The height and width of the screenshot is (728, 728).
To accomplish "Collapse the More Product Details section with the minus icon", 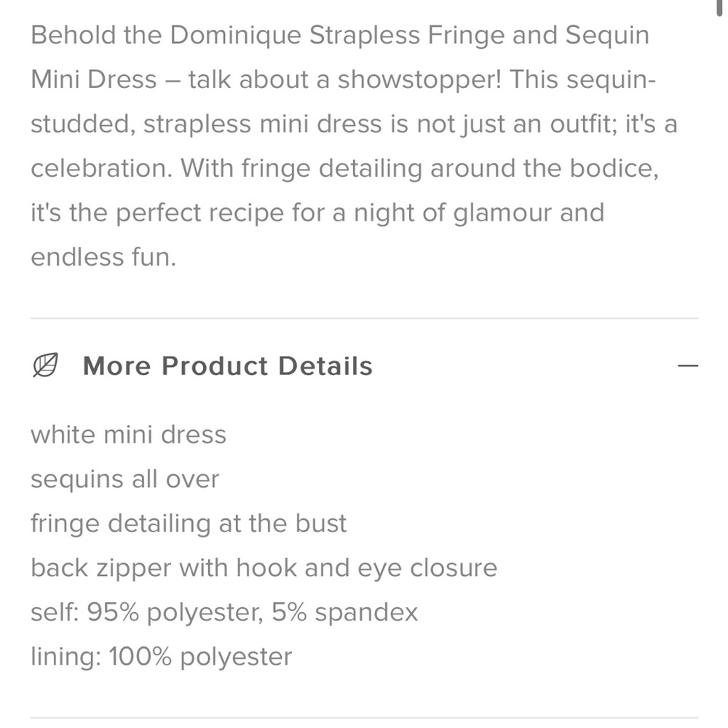I will pos(688,366).
